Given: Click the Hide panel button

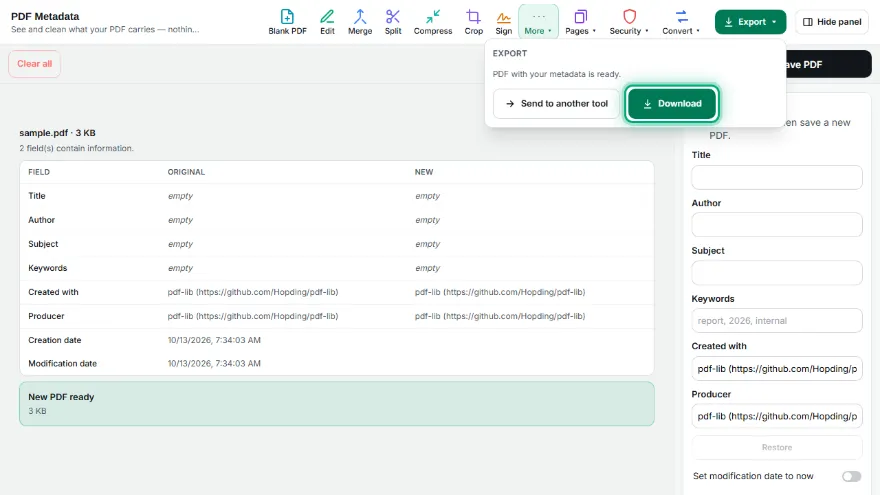Looking at the screenshot, I should (x=832, y=22).
